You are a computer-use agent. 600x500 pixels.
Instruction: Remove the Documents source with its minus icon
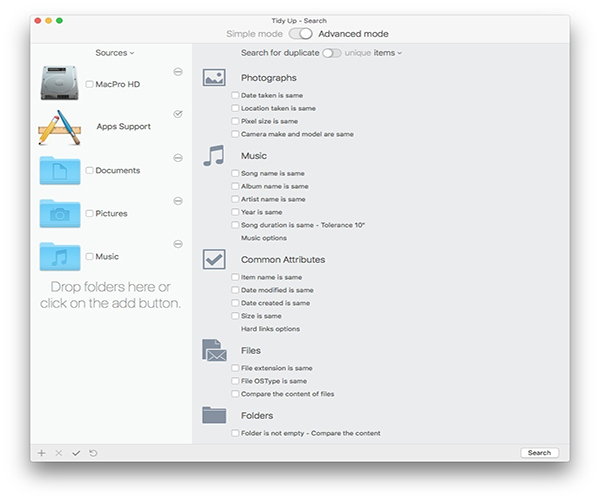pos(178,158)
